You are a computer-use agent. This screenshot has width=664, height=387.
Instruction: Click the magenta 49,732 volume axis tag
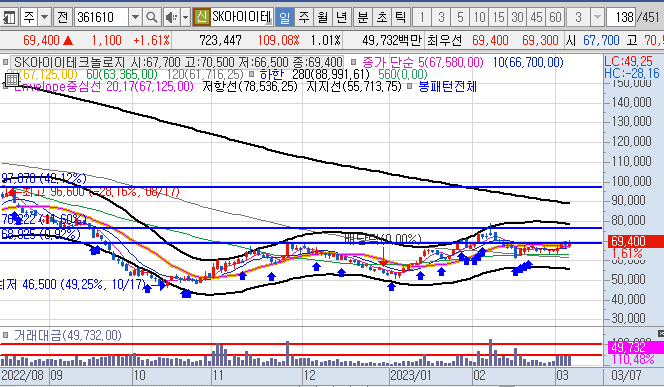coord(636,347)
